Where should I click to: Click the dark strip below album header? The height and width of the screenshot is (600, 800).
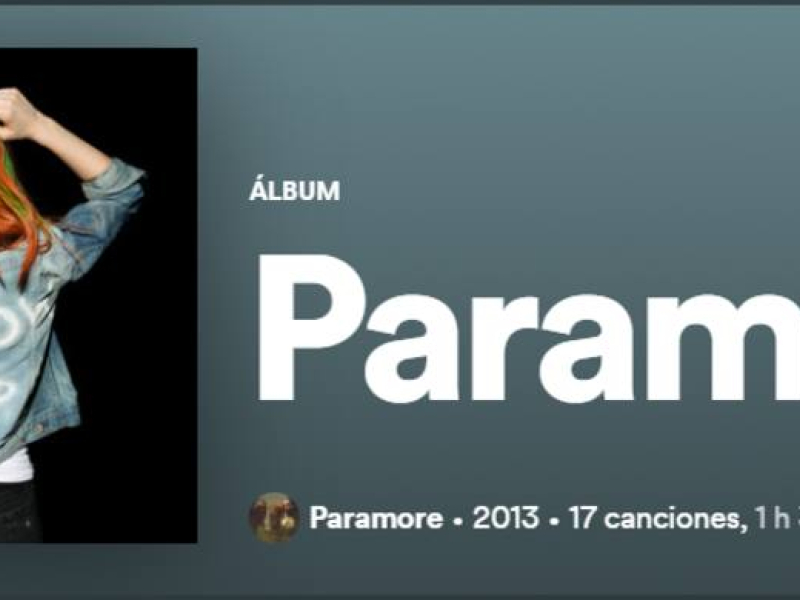[x=400, y=596]
